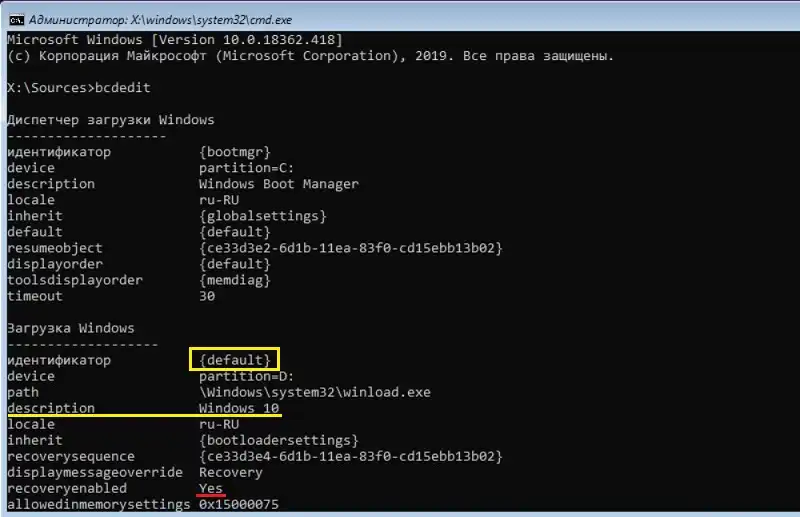Click the typed bcdedit command

pyautogui.click(x=122, y=88)
